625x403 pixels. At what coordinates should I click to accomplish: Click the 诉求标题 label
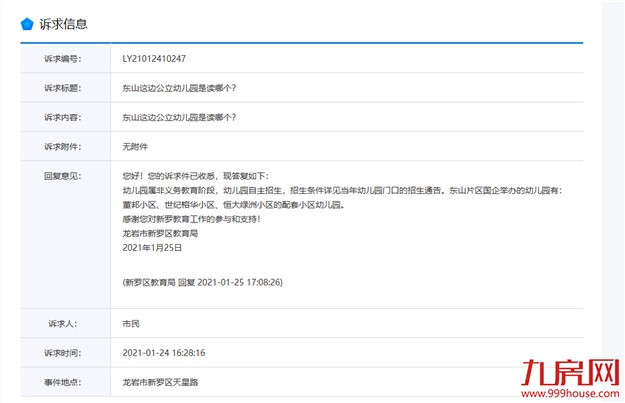click(63, 88)
